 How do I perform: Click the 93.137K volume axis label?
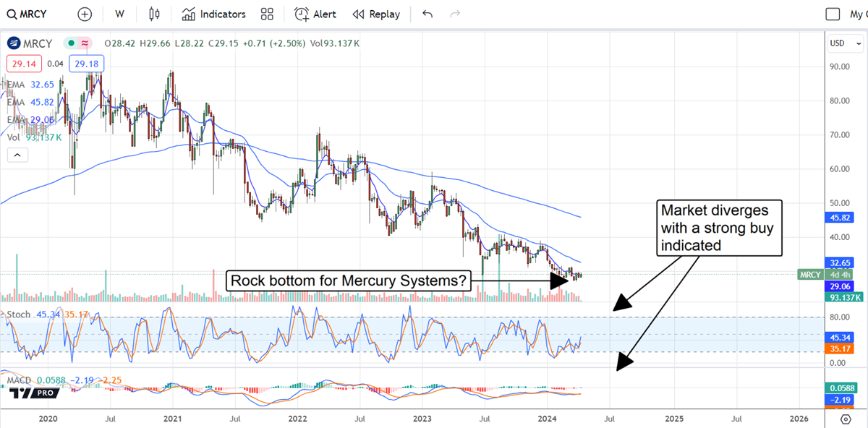tap(843, 296)
